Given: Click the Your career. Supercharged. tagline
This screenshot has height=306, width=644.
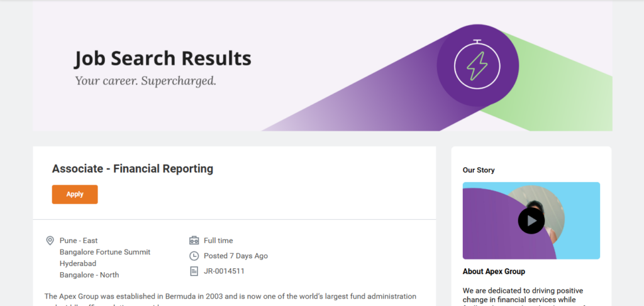Looking at the screenshot, I should click(x=145, y=81).
